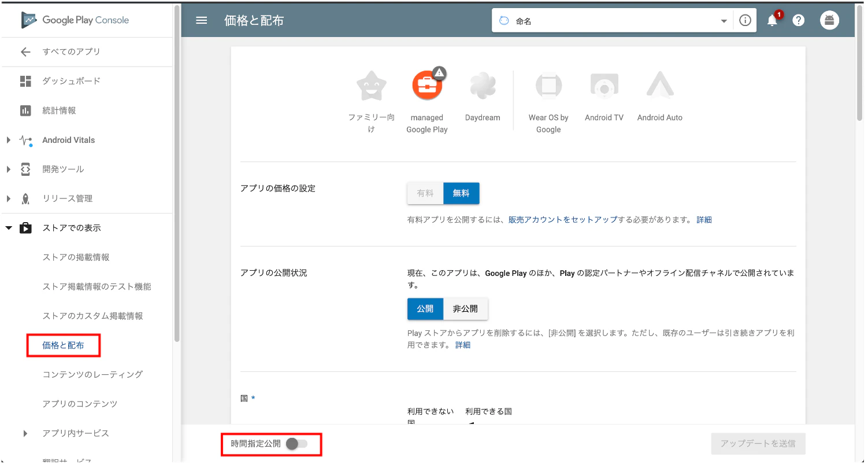868x472 pixels.
Task: Click the 価格と配布 page title
Action: point(254,21)
